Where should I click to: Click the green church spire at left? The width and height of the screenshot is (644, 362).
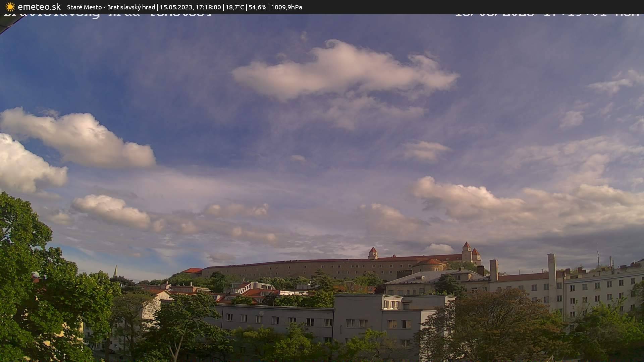point(115,271)
